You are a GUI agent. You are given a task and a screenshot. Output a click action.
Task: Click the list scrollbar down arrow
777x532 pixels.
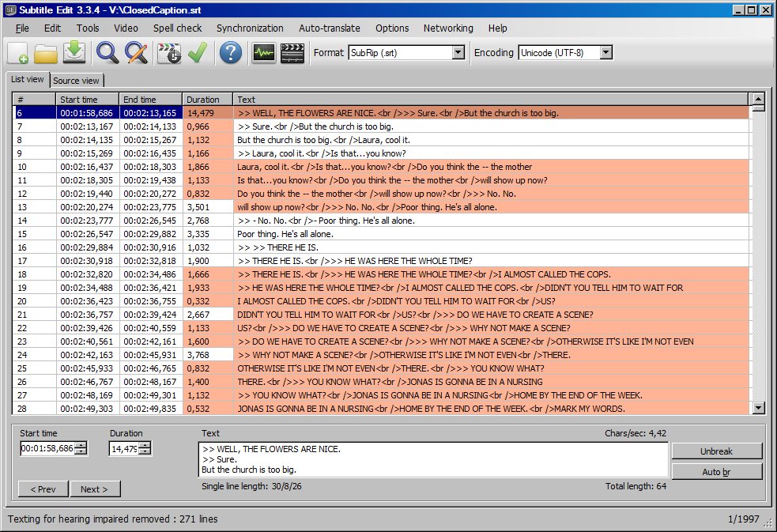(758, 408)
